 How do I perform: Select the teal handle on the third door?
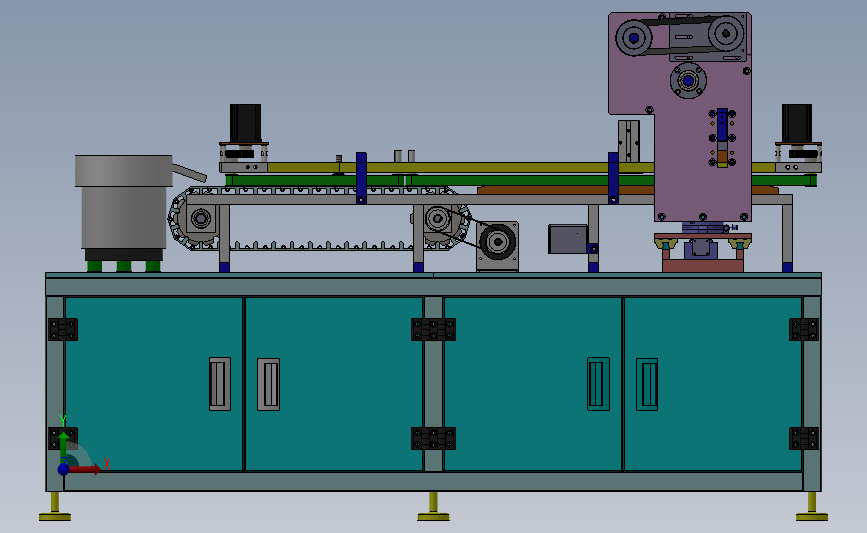pyautogui.click(x=598, y=384)
